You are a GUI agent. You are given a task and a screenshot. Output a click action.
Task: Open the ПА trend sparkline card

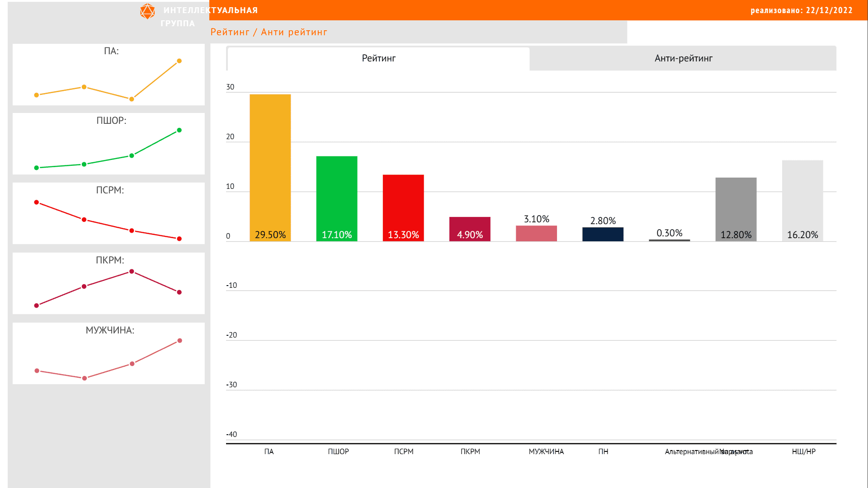pyautogui.click(x=108, y=75)
